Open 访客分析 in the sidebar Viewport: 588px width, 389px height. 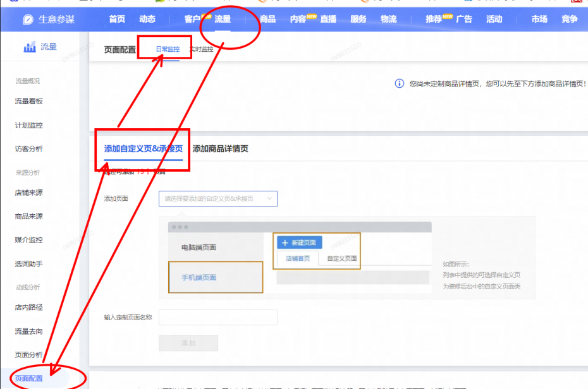pyautogui.click(x=29, y=148)
